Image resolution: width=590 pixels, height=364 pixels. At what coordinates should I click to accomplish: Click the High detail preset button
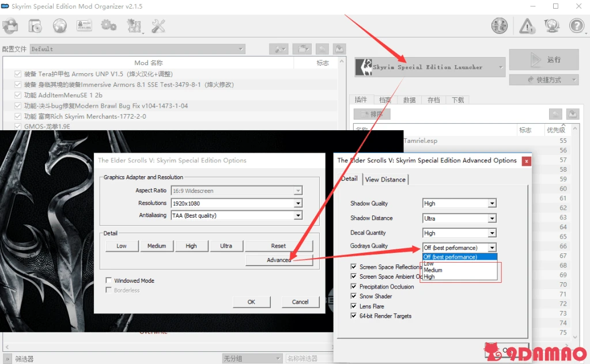(x=191, y=246)
